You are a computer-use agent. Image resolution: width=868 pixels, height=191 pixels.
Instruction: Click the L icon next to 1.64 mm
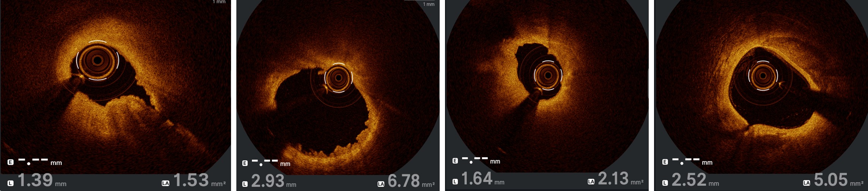pos(455,182)
